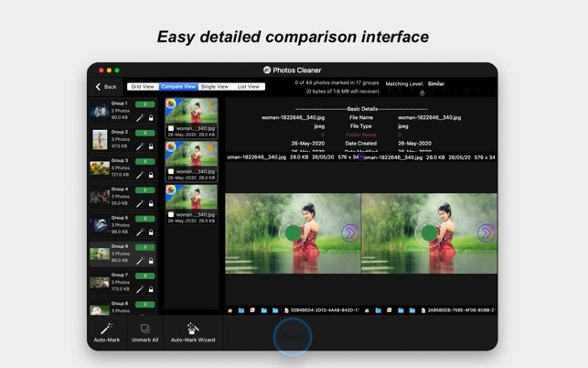This screenshot has width=588, height=368.
Task: Toggle the lock icon for Group 7
Action: (x=151, y=289)
